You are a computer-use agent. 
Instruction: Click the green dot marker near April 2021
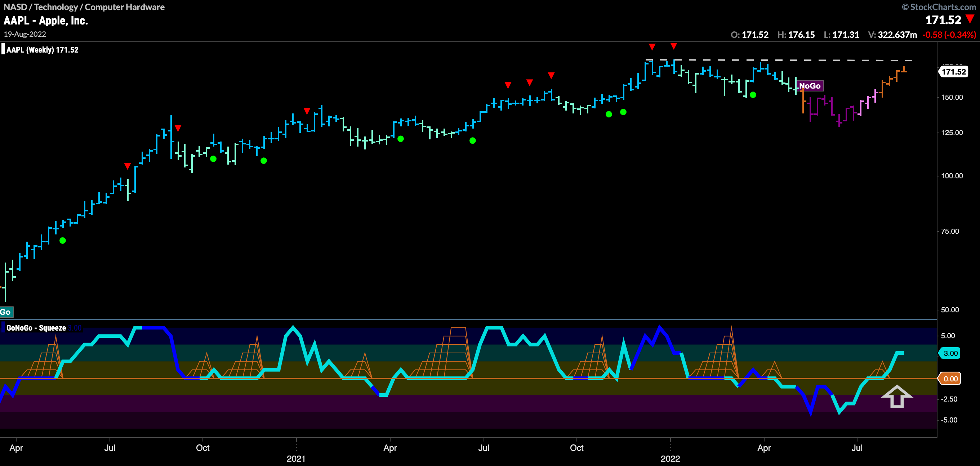(x=401, y=139)
